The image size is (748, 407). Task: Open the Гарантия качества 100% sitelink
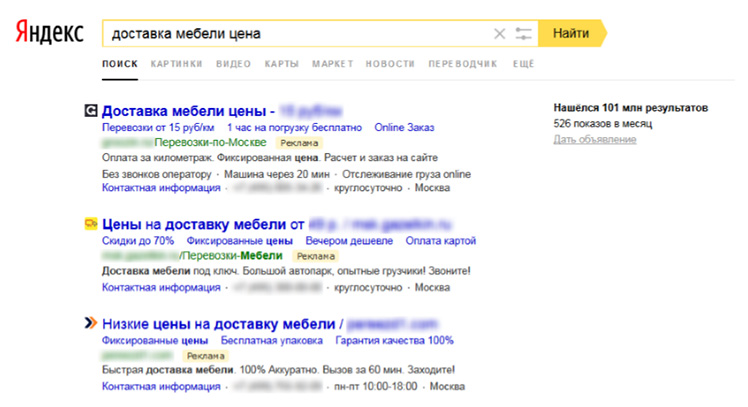pyautogui.click(x=395, y=340)
